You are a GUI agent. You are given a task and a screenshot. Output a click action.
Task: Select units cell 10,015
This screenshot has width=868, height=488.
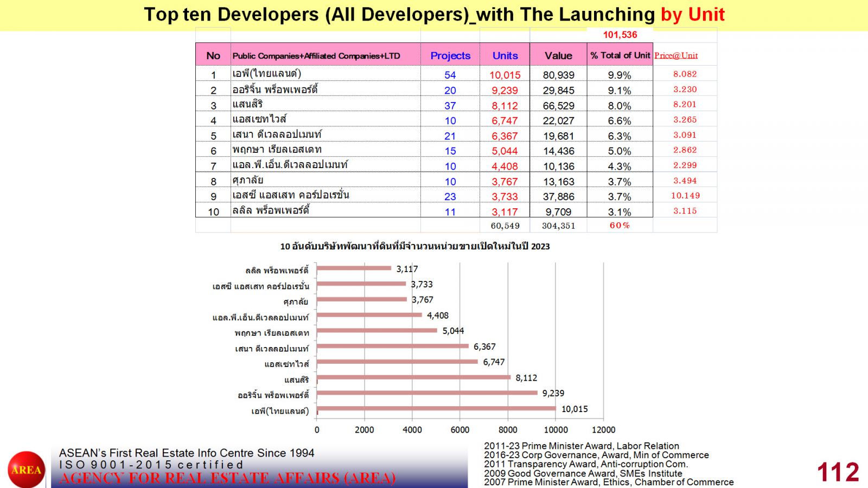point(505,75)
